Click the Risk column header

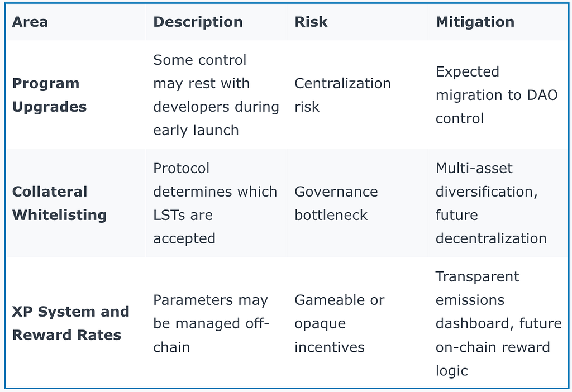pos(311,22)
